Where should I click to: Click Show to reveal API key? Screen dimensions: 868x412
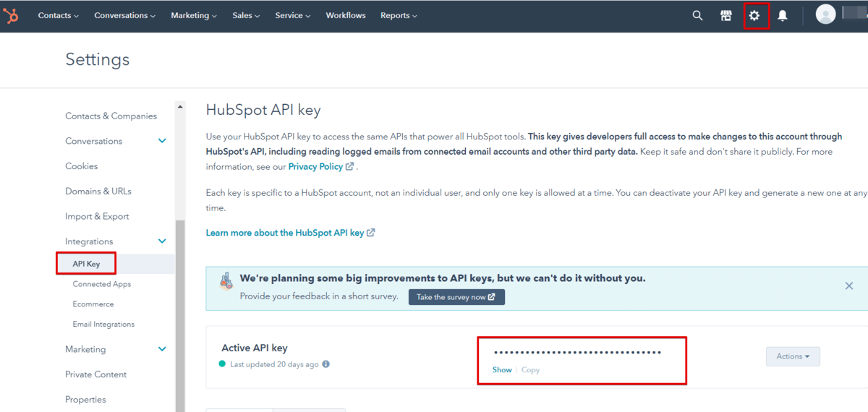click(502, 370)
